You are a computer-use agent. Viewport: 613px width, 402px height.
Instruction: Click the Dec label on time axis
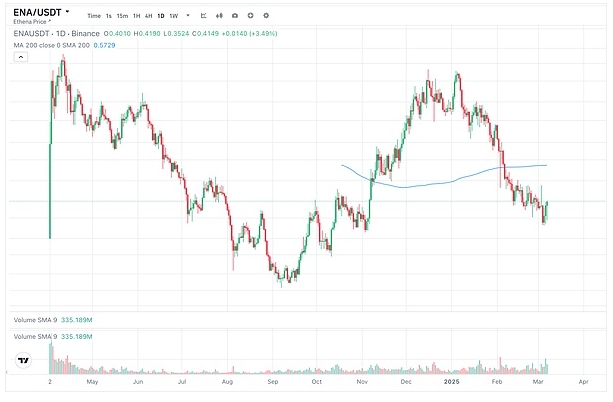(406, 382)
